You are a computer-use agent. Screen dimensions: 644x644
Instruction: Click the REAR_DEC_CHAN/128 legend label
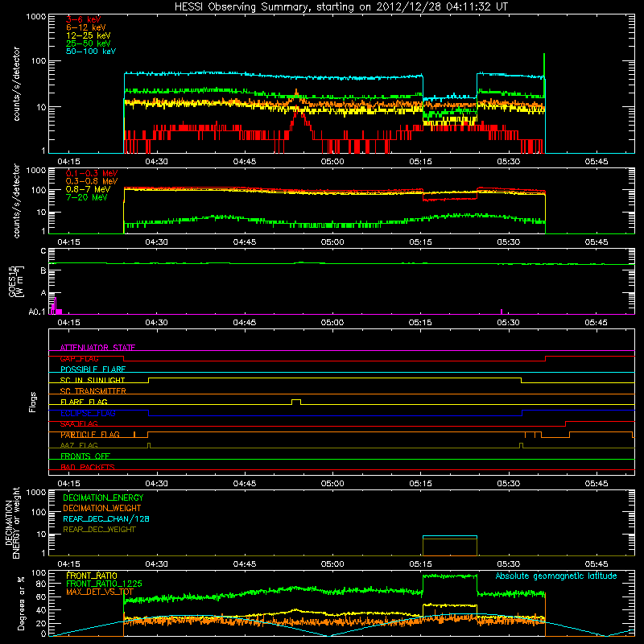pos(106,519)
